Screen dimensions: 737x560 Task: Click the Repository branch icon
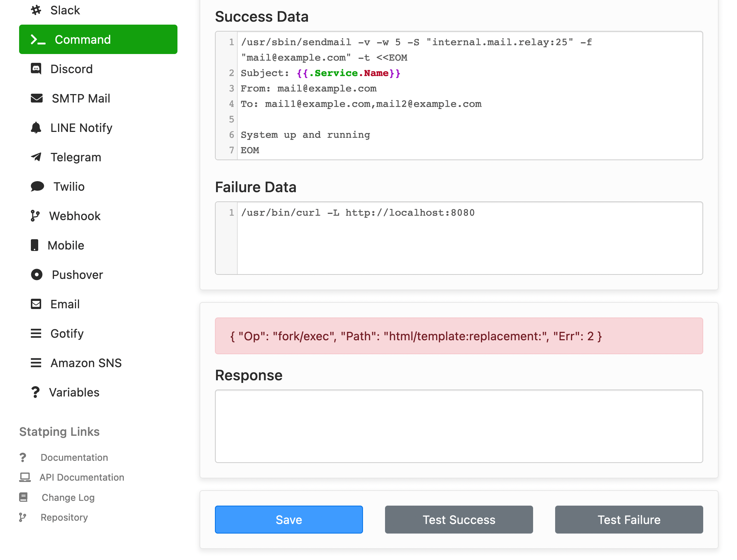[x=23, y=517]
